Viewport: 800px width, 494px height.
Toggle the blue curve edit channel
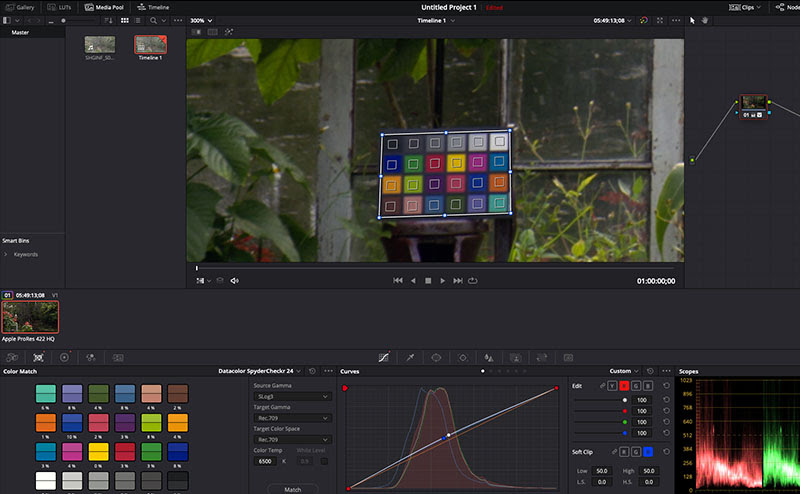pos(648,386)
